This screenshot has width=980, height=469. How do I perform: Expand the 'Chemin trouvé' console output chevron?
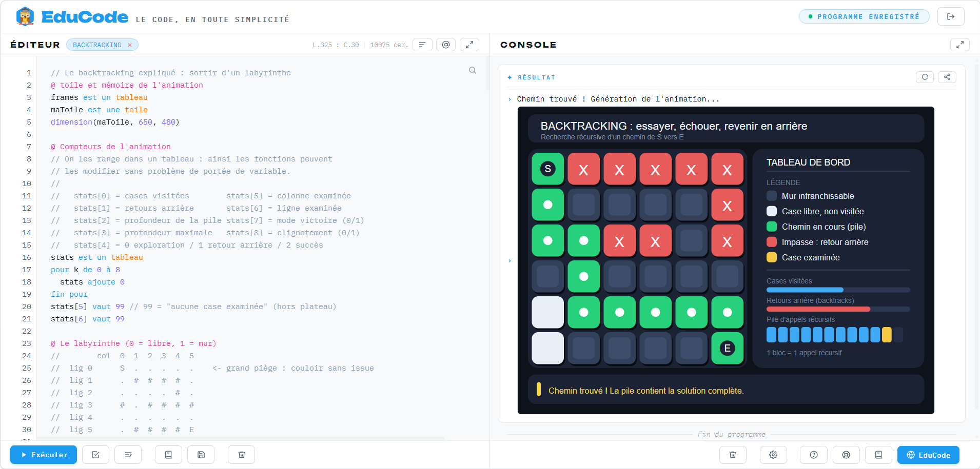[509, 99]
